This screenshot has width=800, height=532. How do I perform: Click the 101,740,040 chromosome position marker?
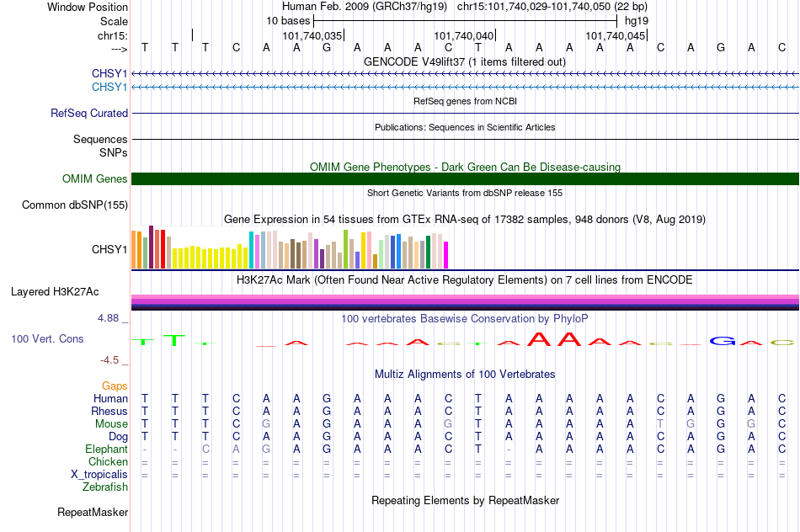point(464,35)
